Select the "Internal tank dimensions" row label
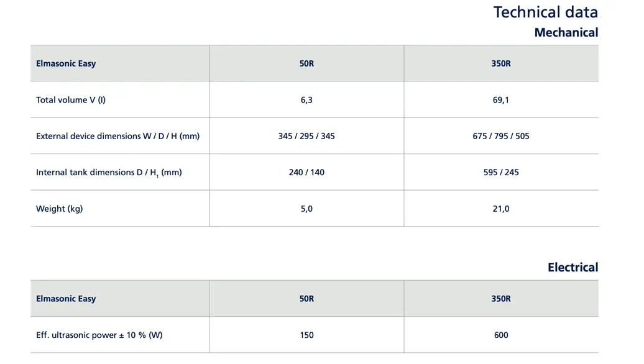Screen dimensions: 644x364 click(109, 173)
